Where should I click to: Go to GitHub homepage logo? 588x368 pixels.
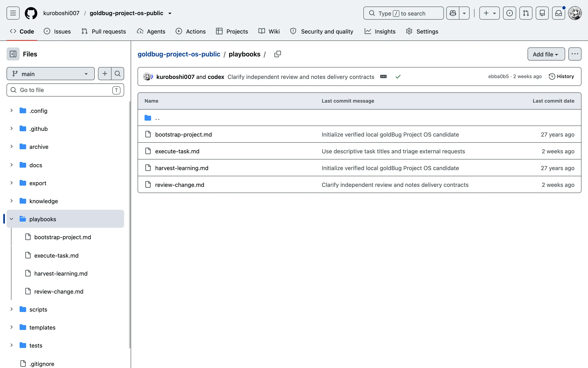coord(31,13)
